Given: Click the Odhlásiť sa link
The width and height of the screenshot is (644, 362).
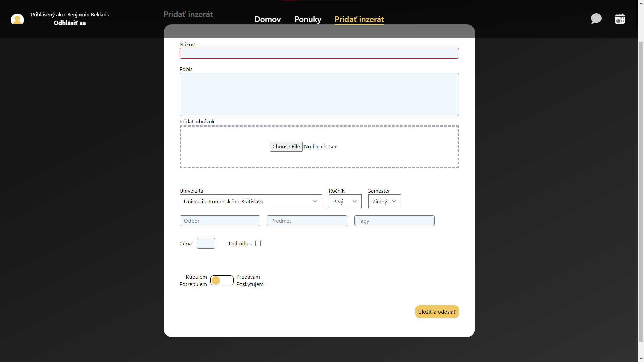Looking at the screenshot, I should point(70,23).
